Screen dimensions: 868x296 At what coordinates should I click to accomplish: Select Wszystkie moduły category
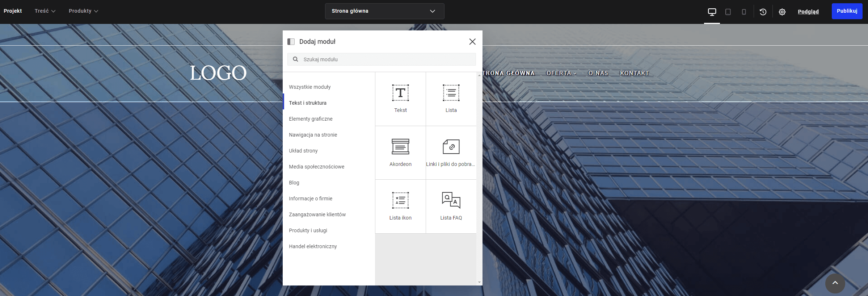(329, 87)
